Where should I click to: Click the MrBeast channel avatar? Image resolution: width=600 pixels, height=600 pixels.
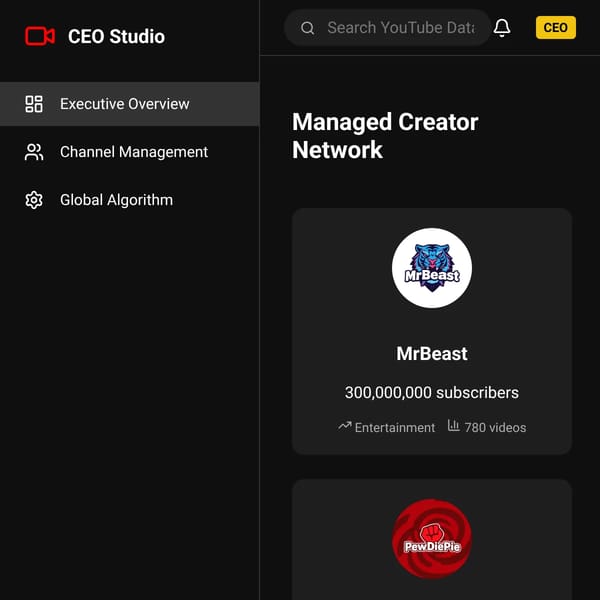(432, 268)
